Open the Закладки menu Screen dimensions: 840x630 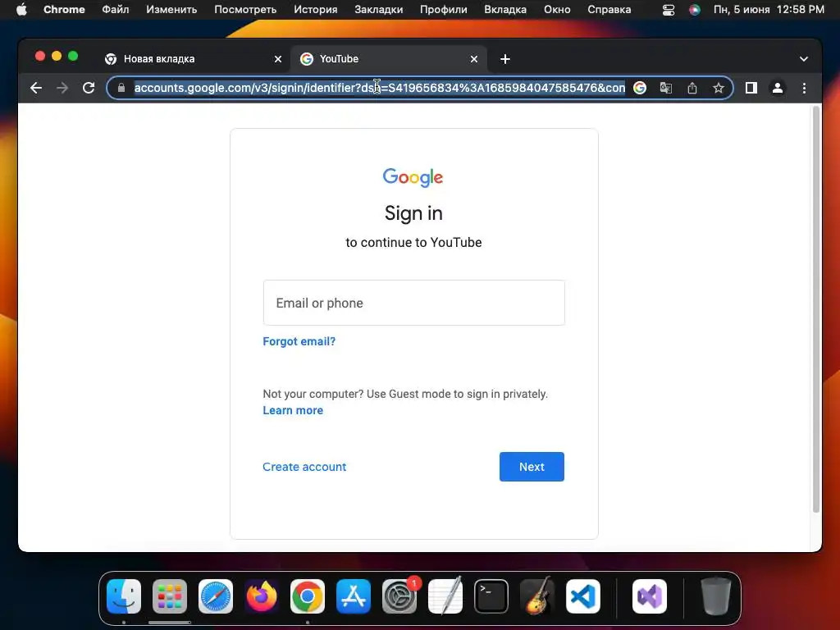[x=379, y=10]
